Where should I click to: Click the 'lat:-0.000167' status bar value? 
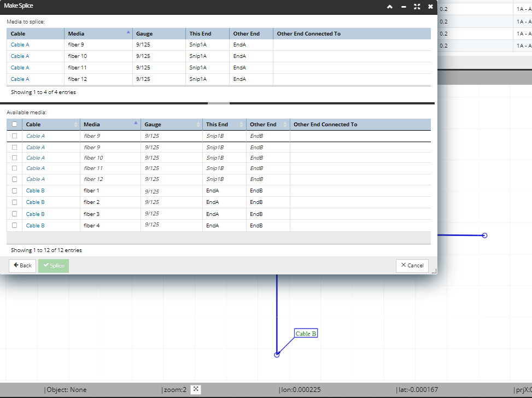tap(418, 390)
